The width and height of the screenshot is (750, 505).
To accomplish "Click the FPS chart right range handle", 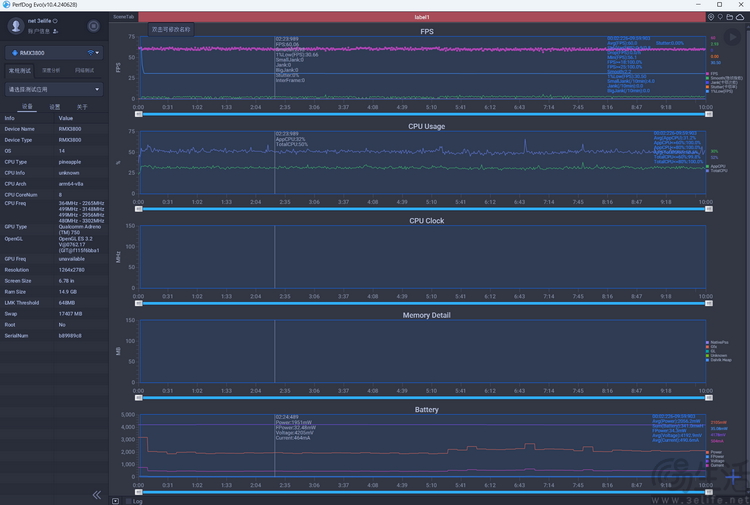I will [x=709, y=114].
